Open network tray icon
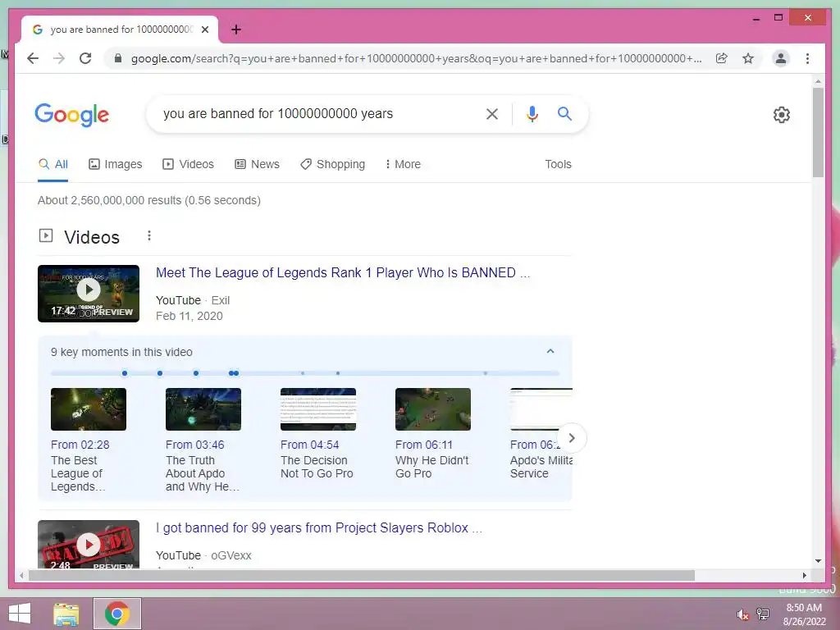Screen dimensions: 840x630 tap(763, 614)
